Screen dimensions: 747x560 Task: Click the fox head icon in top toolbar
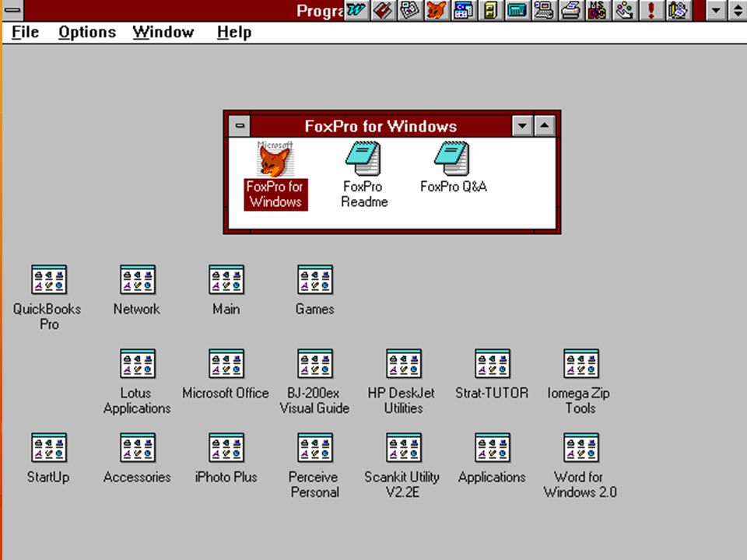[x=436, y=10]
